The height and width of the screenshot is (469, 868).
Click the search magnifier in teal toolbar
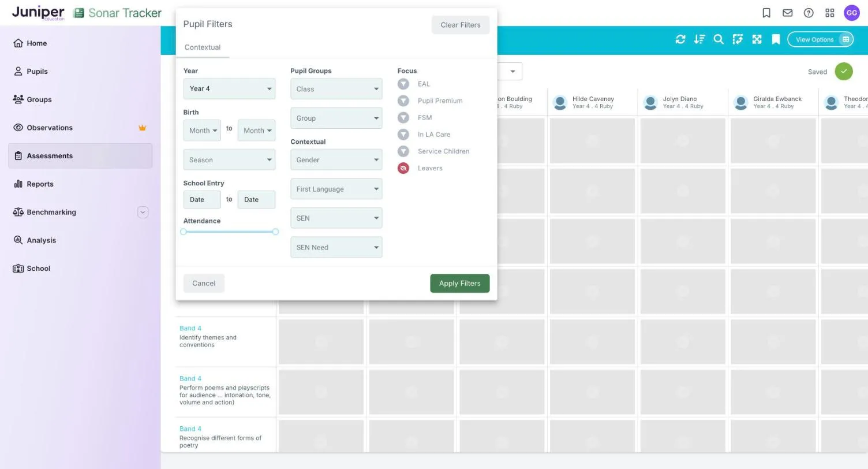click(719, 39)
